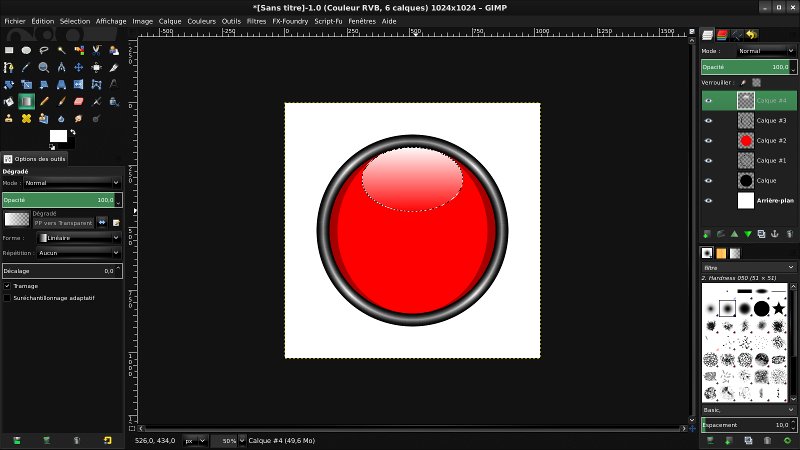Select the Move tool
The image size is (800, 450).
[79, 67]
